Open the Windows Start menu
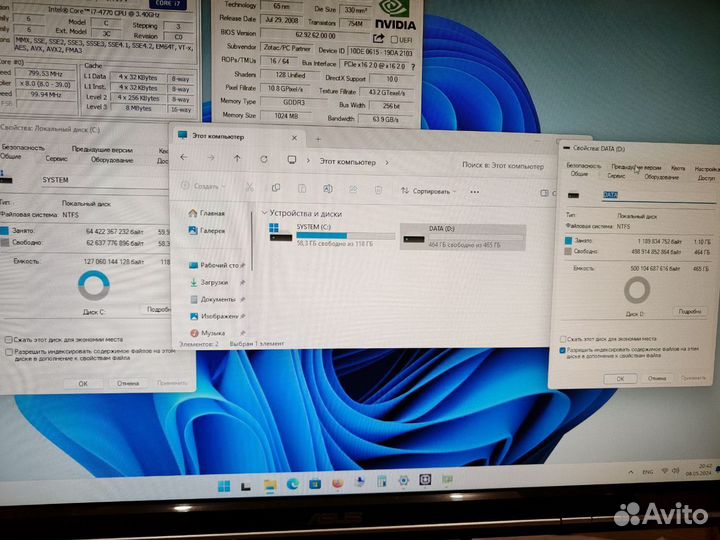The height and width of the screenshot is (540, 720). [x=224, y=486]
